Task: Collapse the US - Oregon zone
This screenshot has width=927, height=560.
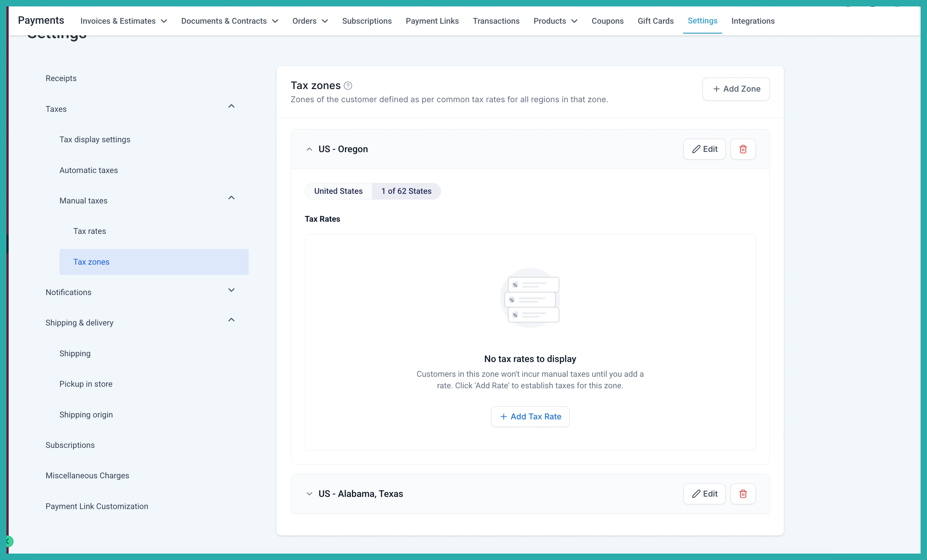Action: coord(309,149)
